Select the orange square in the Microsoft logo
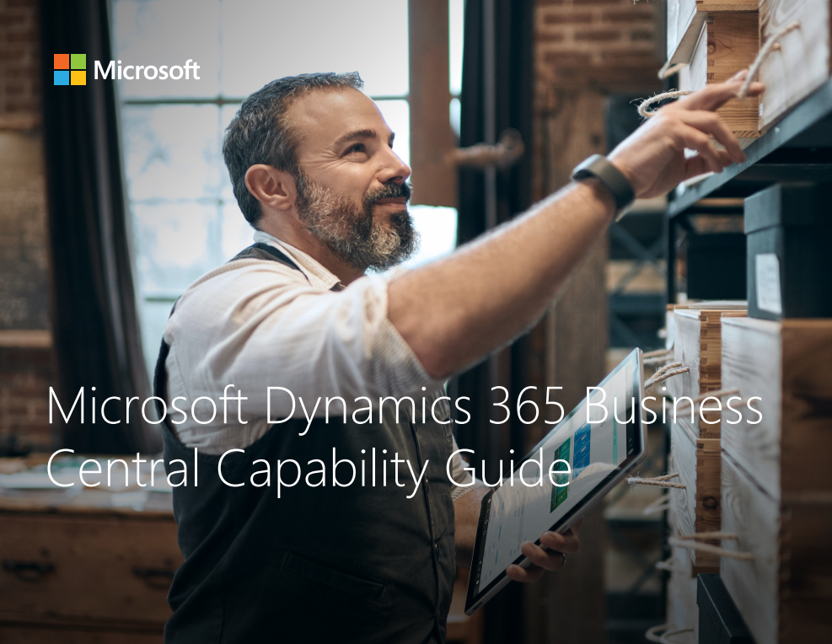This screenshot has height=644, width=832. (62, 61)
